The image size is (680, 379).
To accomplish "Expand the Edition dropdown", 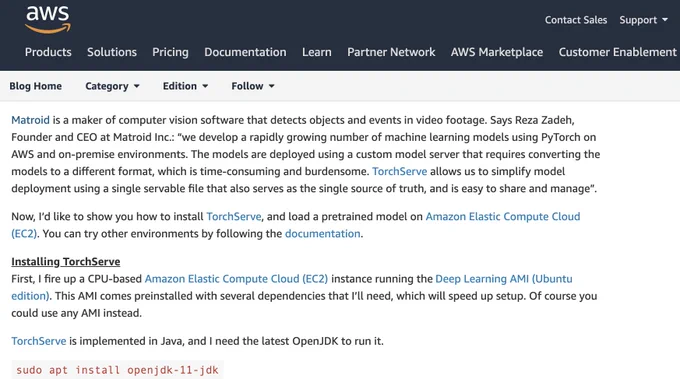I will pyautogui.click(x=185, y=86).
